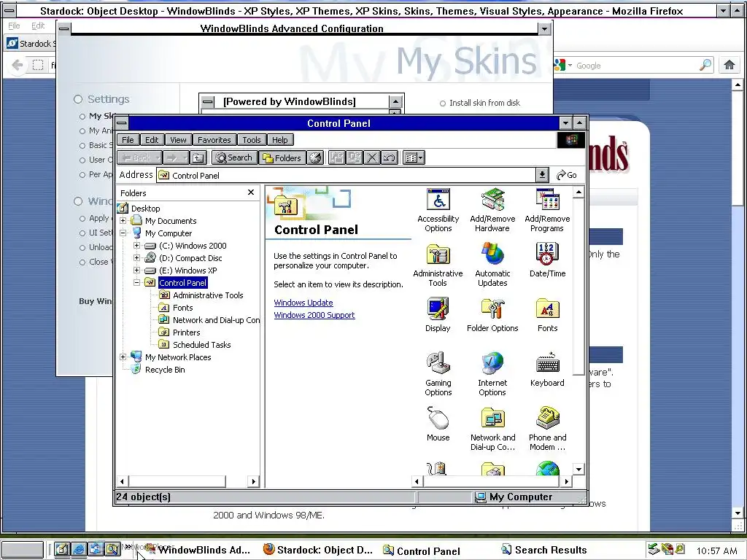Expand the My Documents tree node

click(x=123, y=220)
